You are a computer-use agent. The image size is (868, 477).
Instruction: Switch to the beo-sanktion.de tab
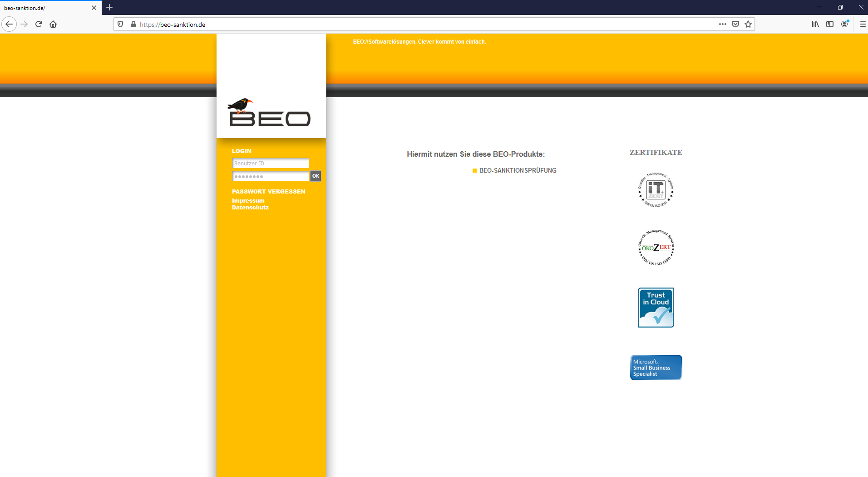click(45, 7)
